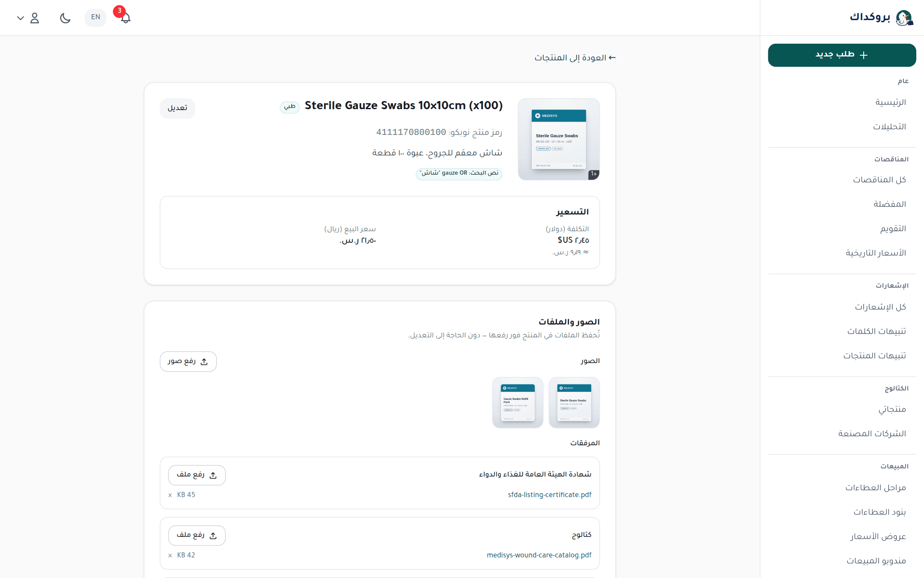Open عروض الأسعار page

(x=878, y=536)
